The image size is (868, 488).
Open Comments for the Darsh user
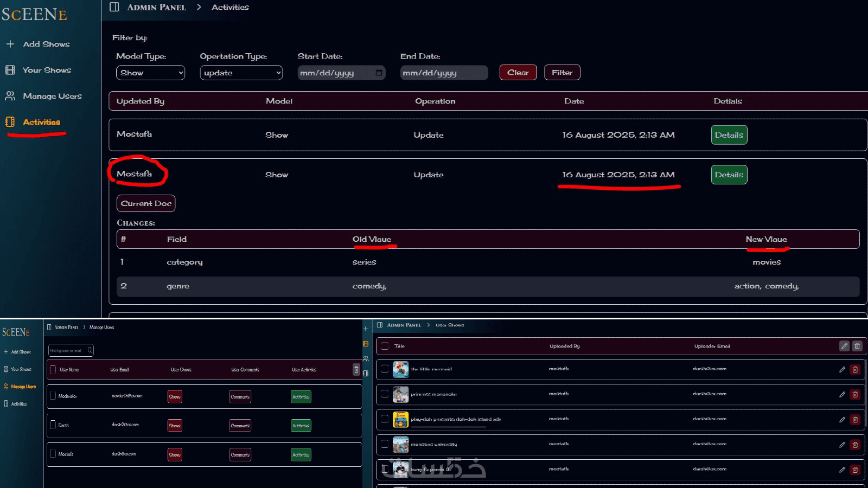point(240,426)
